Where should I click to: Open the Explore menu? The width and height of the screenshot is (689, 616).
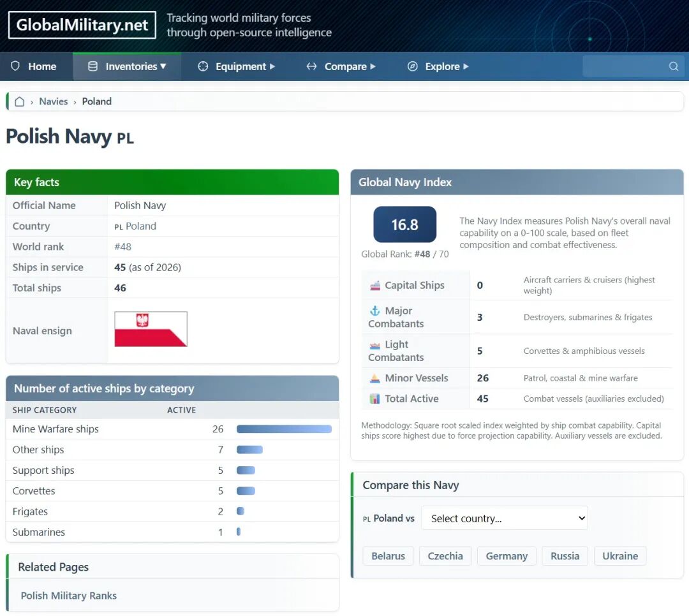438,66
